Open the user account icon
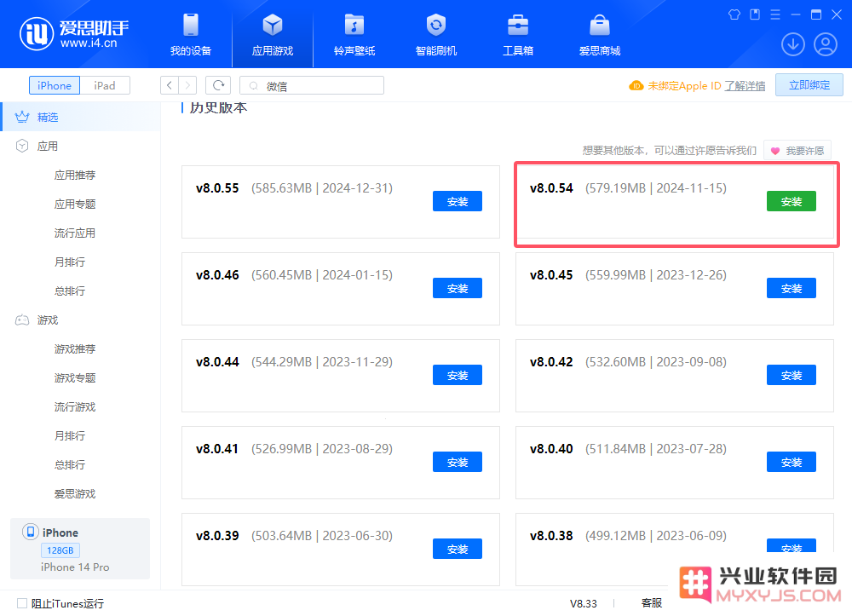The height and width of the screenshot is (616, 852). click(825, 44)
